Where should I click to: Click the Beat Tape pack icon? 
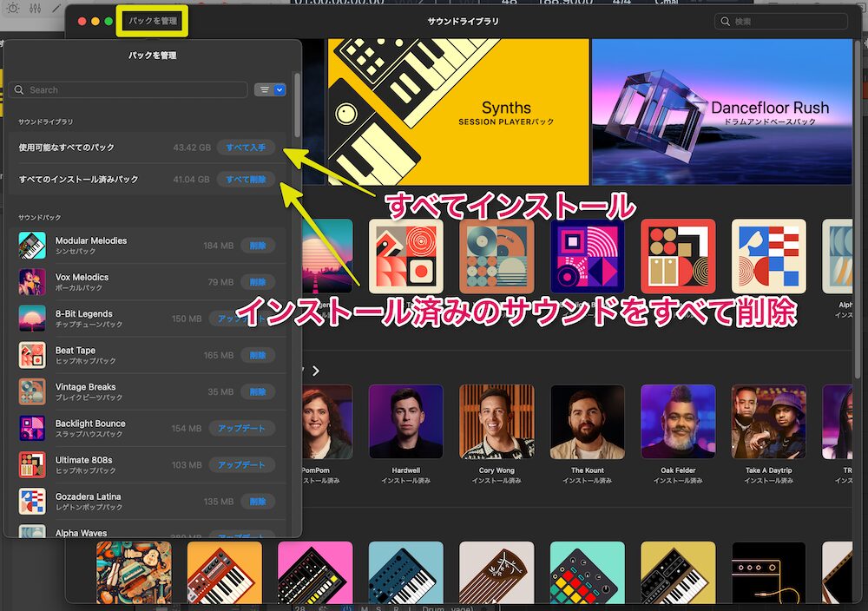(x=32, y=355)
